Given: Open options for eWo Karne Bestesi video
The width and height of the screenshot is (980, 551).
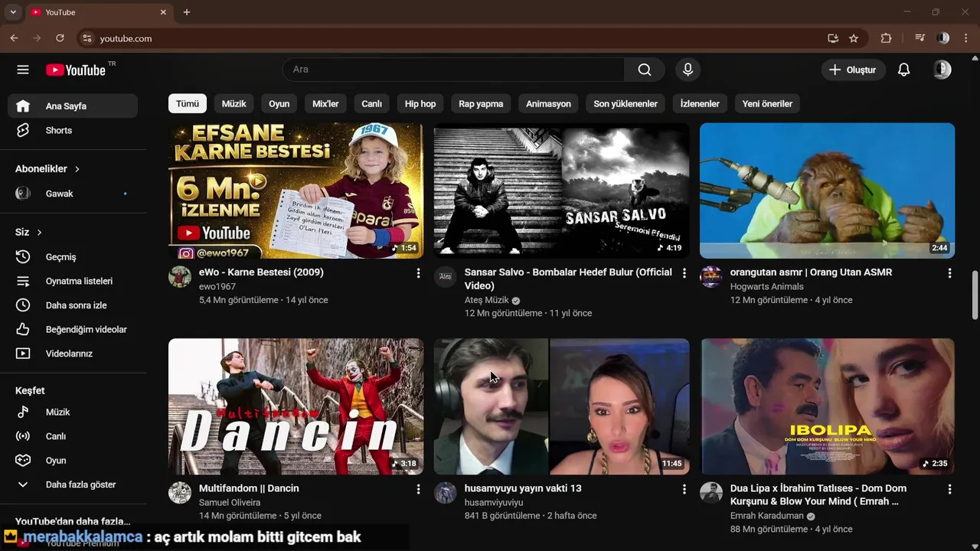Looking at the screenshot, I should [x=418, y=273].
